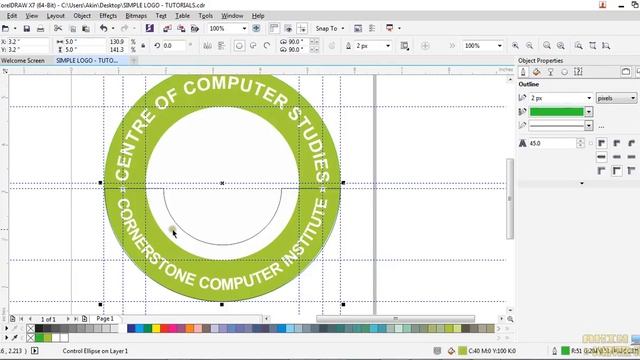
Task: Mirror the object horizontally
Action: (208, 46)
